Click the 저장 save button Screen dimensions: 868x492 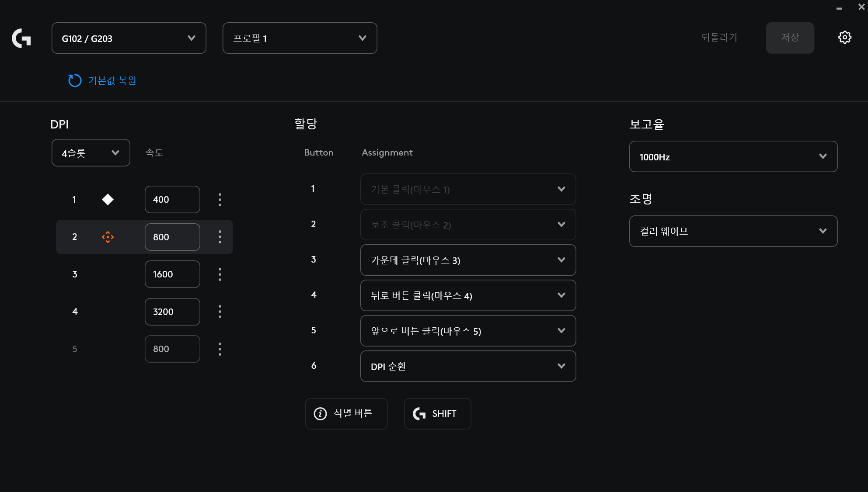(790, 38)
